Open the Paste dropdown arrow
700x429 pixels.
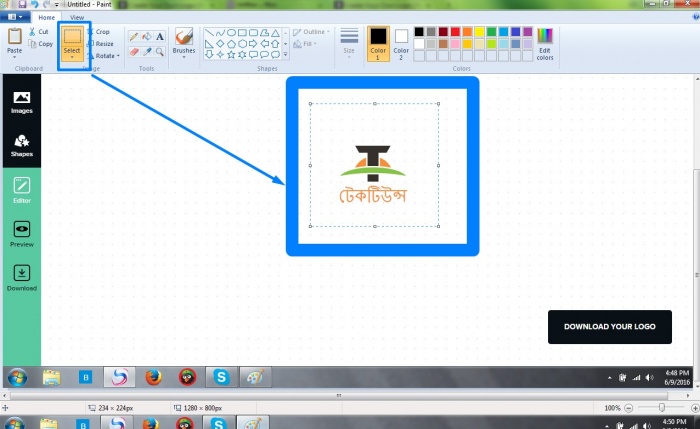click(x=14, y=57)
